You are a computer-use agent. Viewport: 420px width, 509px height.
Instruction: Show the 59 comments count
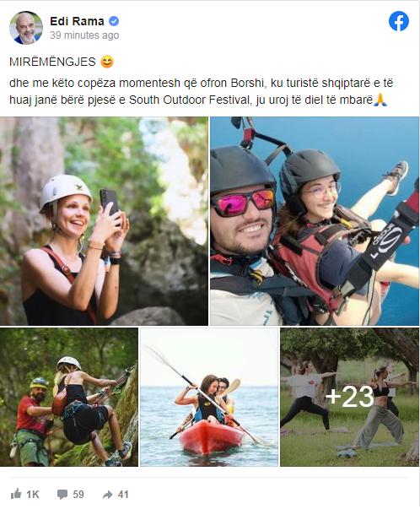pyautogui.click(x=78, y=495)
